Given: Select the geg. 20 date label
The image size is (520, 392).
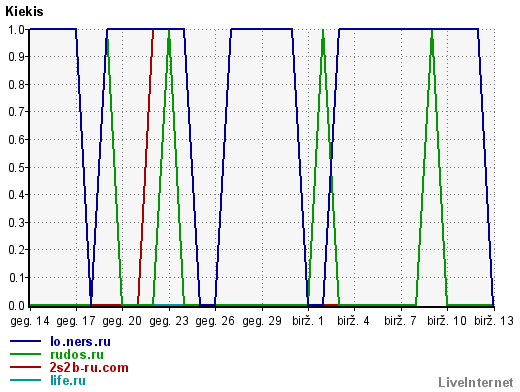Looking at the screenshot, I should (x=122, y=321).
